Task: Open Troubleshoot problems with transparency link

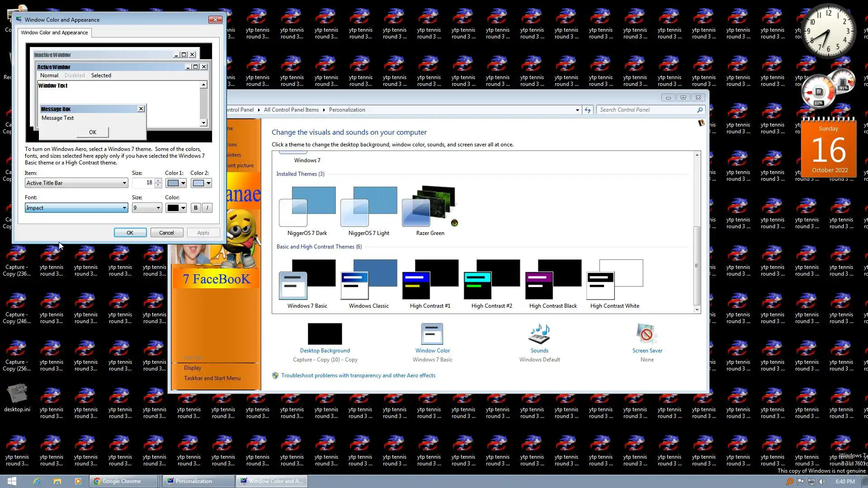Action: [x=358, y=375]
